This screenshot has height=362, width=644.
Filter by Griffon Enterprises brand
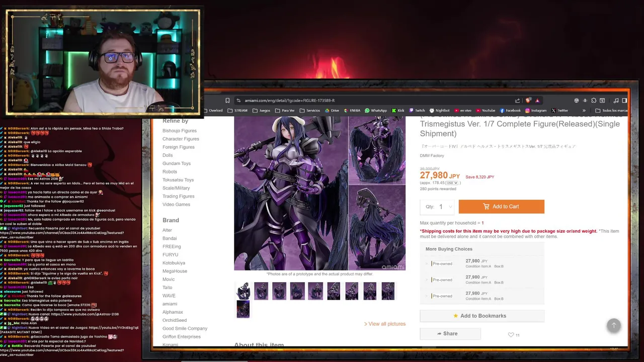(x=182, y=337)
